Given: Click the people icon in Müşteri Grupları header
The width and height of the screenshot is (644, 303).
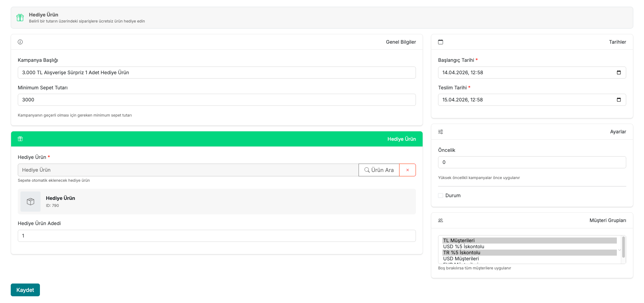Looking at the screenshot, I should (440, 220).
